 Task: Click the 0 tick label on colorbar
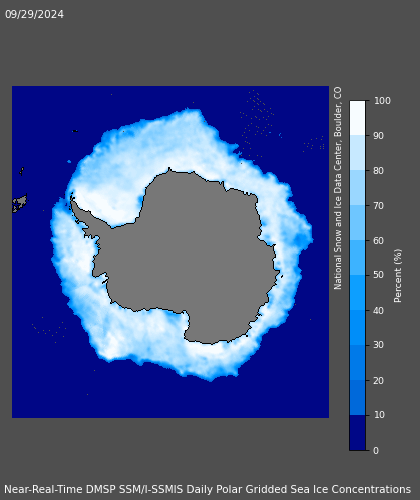376,450
